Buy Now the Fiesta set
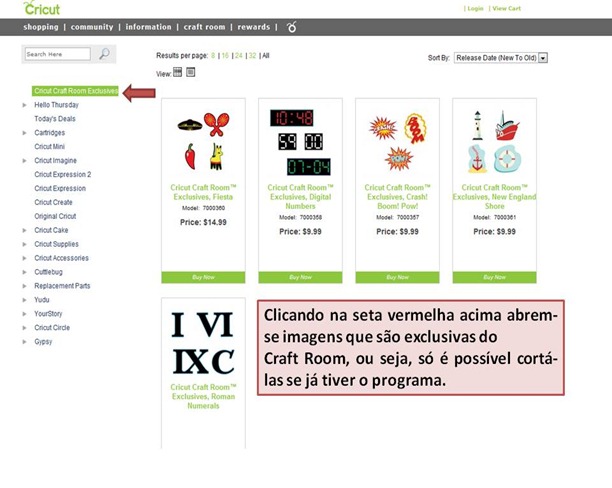The height and width of the screenshot is (488, 612). pyautogui.click(x=203, y=277)
